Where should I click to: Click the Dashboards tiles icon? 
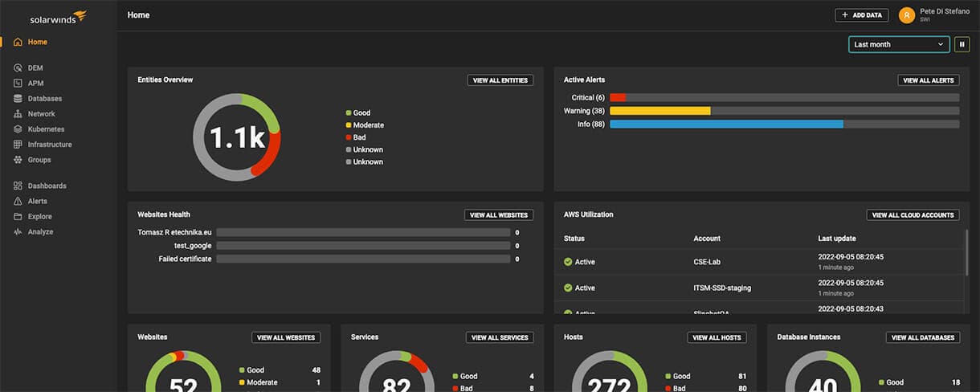(18, 186)
